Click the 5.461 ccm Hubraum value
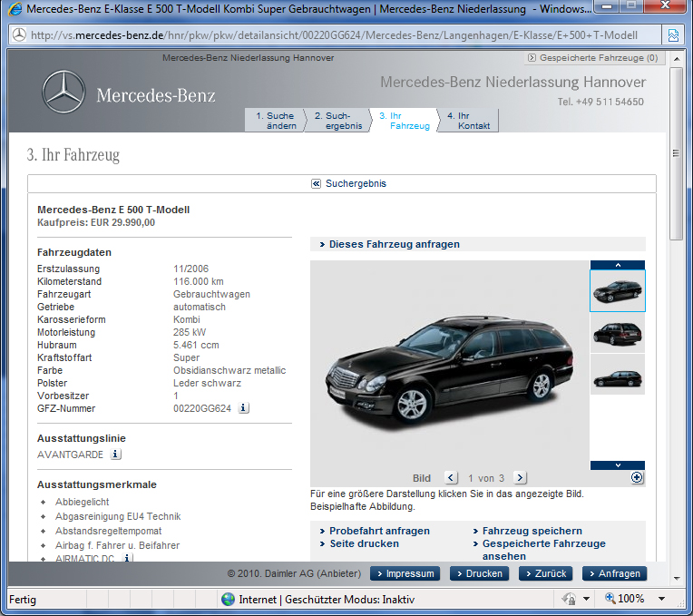 [x=196, y=345]
